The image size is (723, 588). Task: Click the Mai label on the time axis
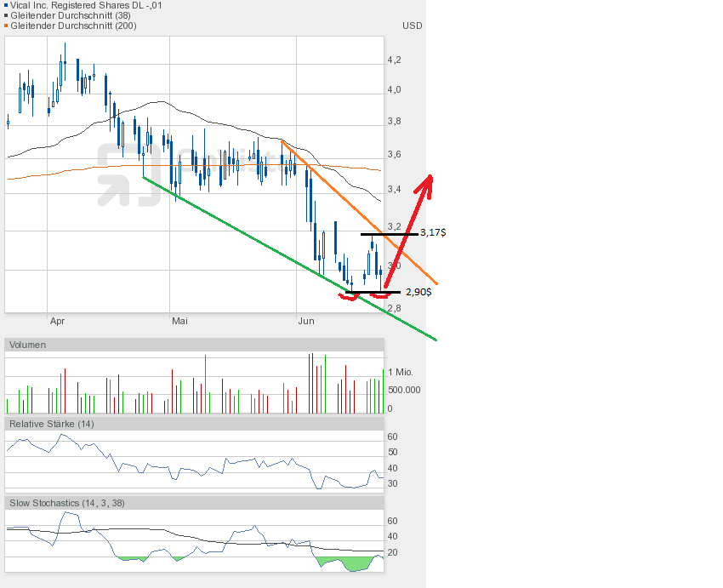coord(179,322)
